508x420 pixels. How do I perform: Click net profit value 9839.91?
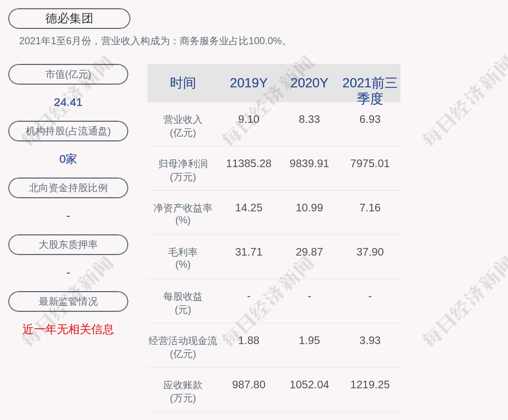coord(309,163)
